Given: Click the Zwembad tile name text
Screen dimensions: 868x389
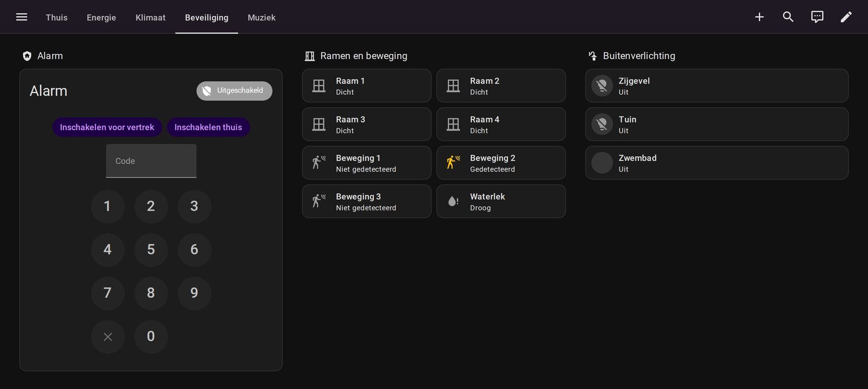Looking at the screenshot, I should coord(637,158).
